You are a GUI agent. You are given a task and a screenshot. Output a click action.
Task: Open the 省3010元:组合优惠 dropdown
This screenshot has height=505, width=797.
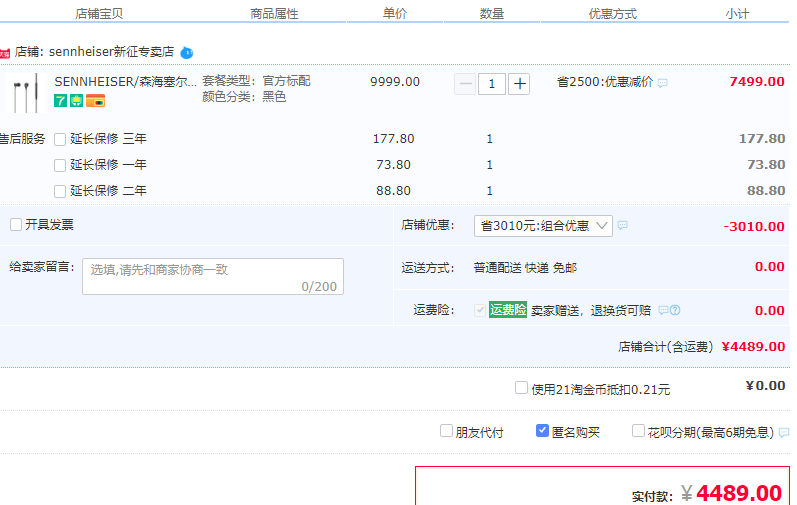pos(543,226)
